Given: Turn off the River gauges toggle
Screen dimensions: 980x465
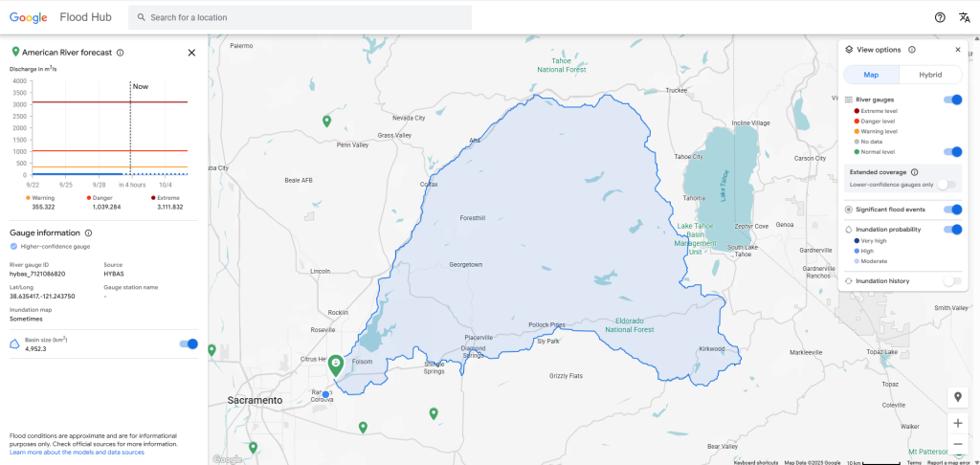Looking at the screenshot, I should [x=952, y=100].
